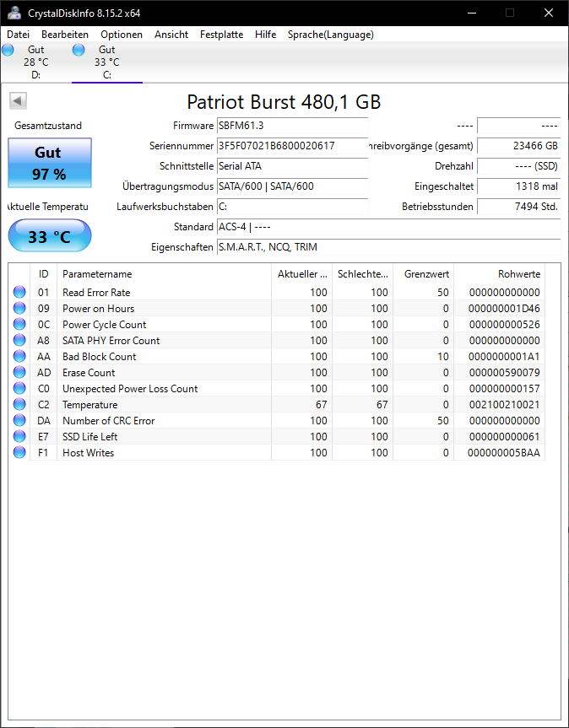The width and height of the screenshot is (569, 728).
Task: Click status orb for Power Cycle Count
Action: tap(19, 324)
